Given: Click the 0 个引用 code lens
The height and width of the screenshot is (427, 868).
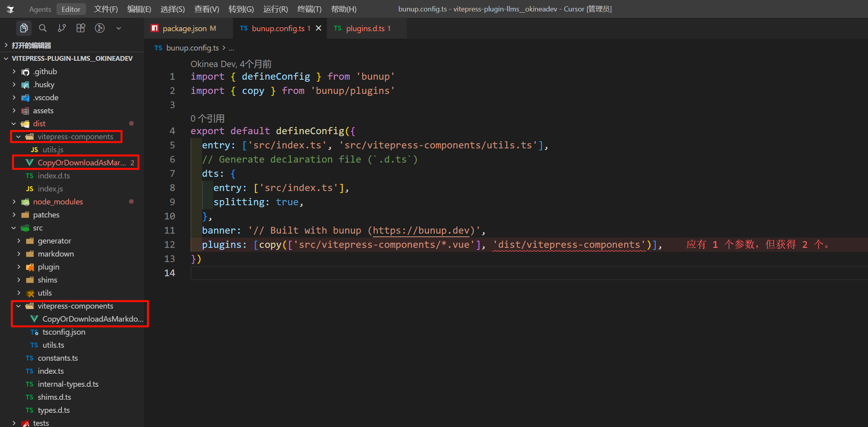Looking at the screenshot, I should [x=208, y=118].
